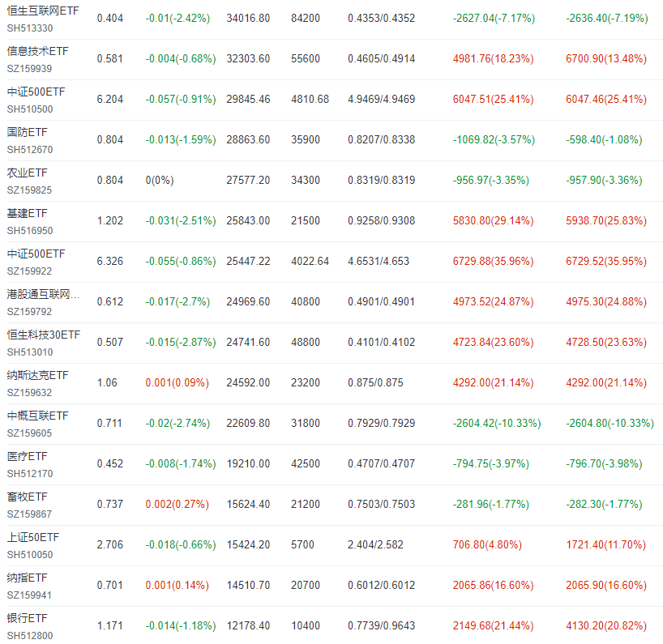This screenshot has height=644, width=663.
Task: Select code SZ159939
Action: 30,69
